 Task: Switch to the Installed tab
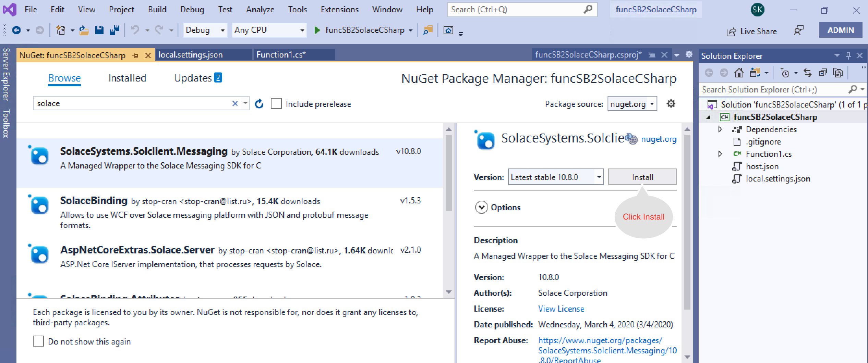point(127,78)
